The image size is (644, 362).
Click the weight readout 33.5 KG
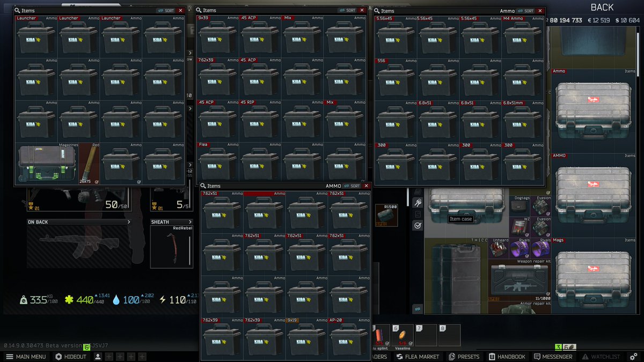pos(39,300)
